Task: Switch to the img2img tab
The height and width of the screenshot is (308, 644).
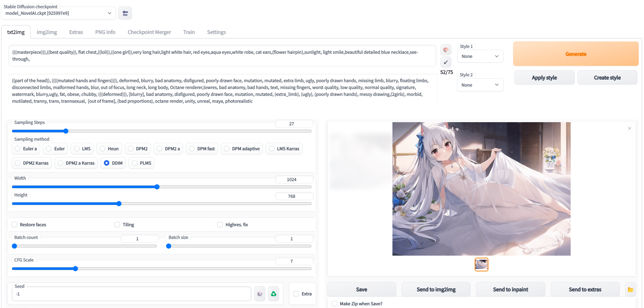Action: tap(47, 32)
